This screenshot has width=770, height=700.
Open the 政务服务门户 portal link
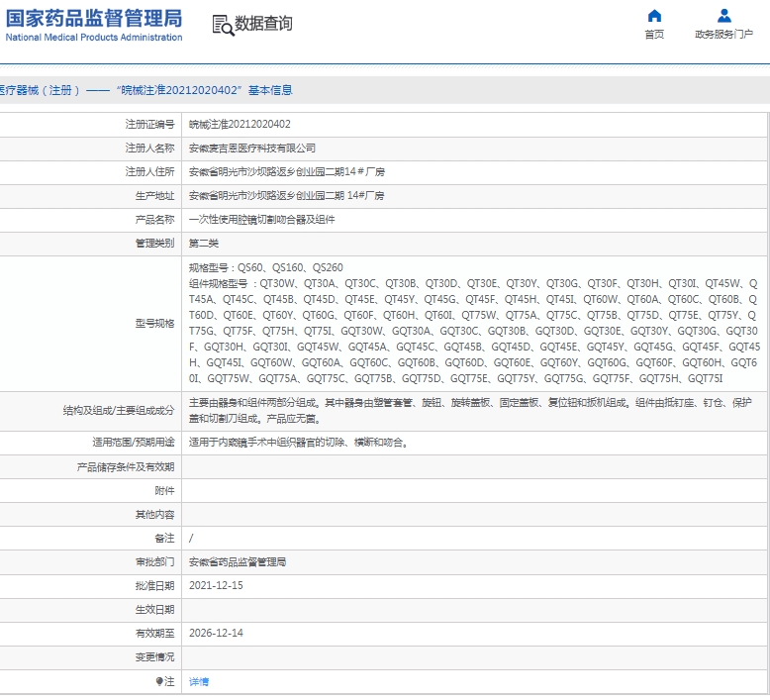[x=723, y=35]
